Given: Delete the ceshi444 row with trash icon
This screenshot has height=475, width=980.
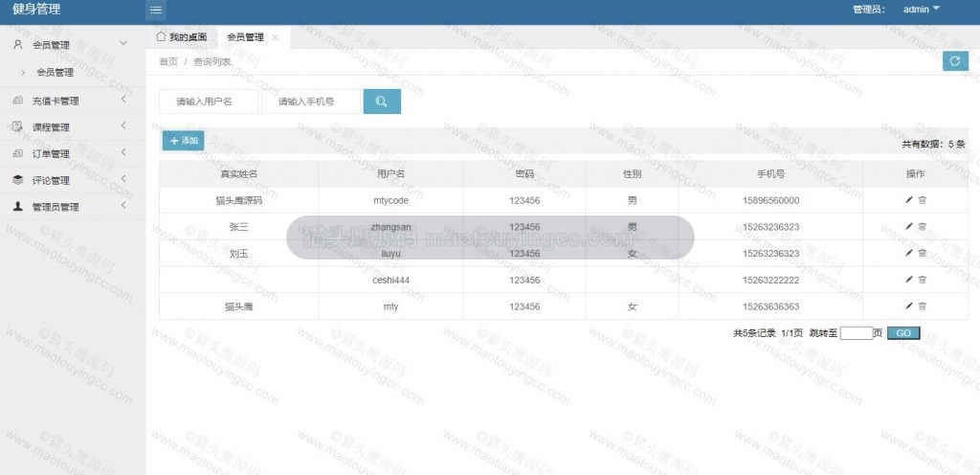Looking at the screenshot, I should 923,280.
